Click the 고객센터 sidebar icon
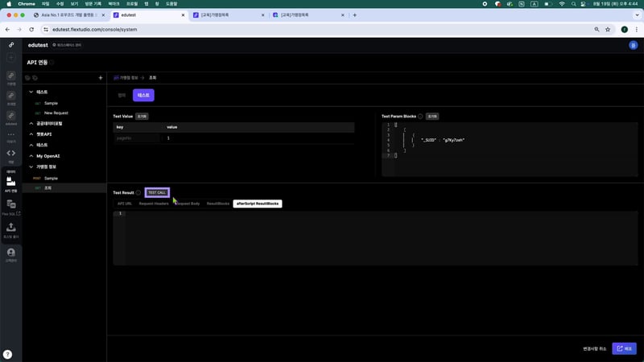Image resolution: width=644 pixels, height=362 pixels. point(11,255)
